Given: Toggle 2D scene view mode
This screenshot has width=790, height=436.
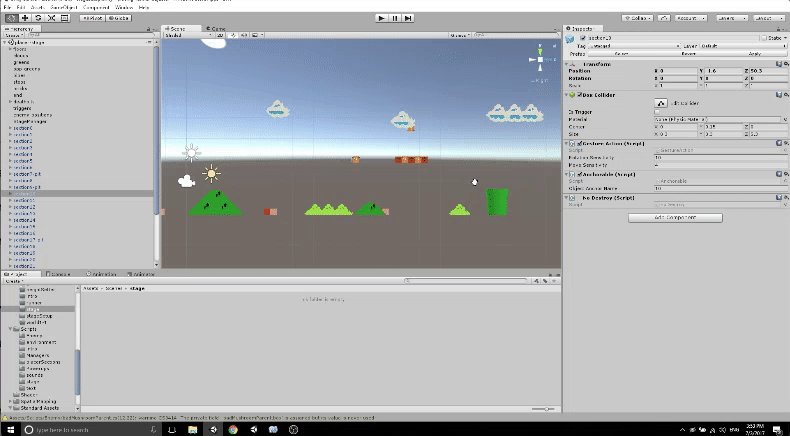Looking at the screenshot, I should pyautogui.click(x=221, y=35).
